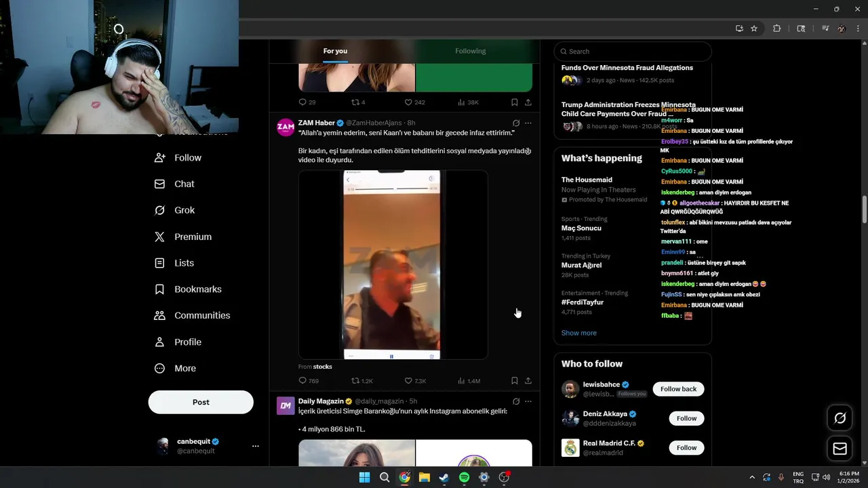The height and width of the screenshot is (488, 868).
Task: Open Daily Magazin's left photo
Action: point(357,453)
